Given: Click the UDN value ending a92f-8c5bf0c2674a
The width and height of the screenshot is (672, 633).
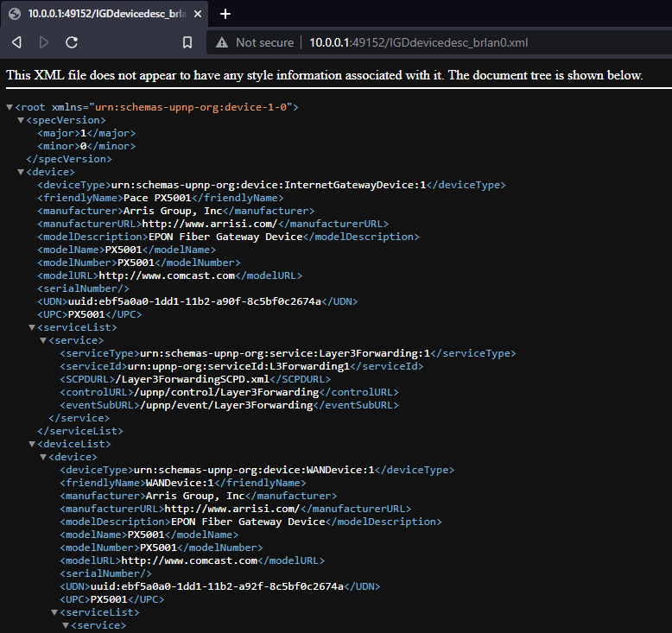Looking at the screenshot, I should tap(217, 586).
